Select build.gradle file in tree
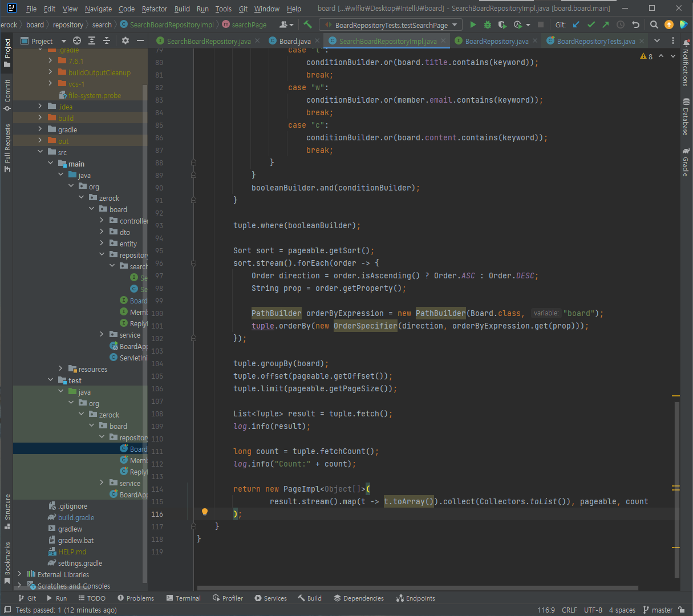The height and width of the screenshot is (616, 693). [76, 517]
